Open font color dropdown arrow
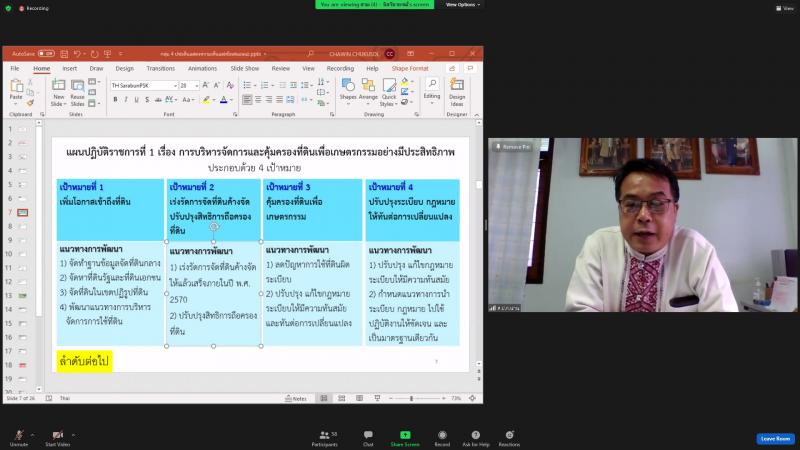This screenshot has width=800, height=450. [x=231, y=100]
